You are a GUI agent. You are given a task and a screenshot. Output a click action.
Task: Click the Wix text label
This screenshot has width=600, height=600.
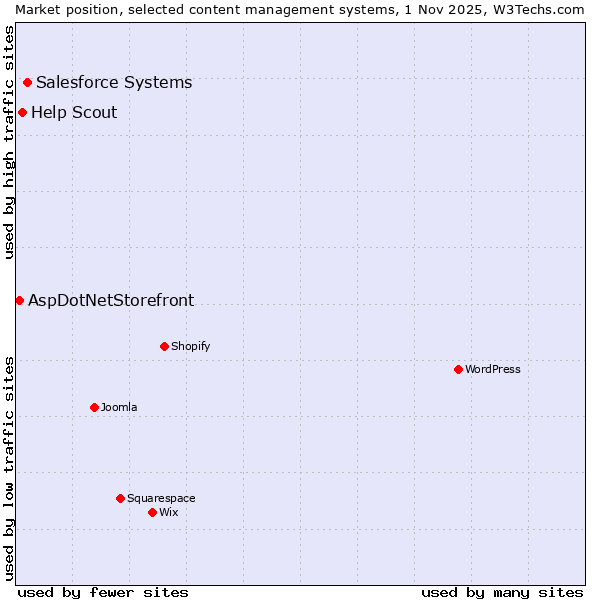click(169, 513)
